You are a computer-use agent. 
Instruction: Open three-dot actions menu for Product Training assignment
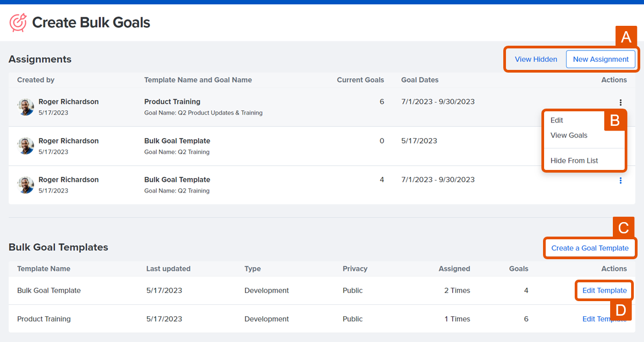click(620, 102)
